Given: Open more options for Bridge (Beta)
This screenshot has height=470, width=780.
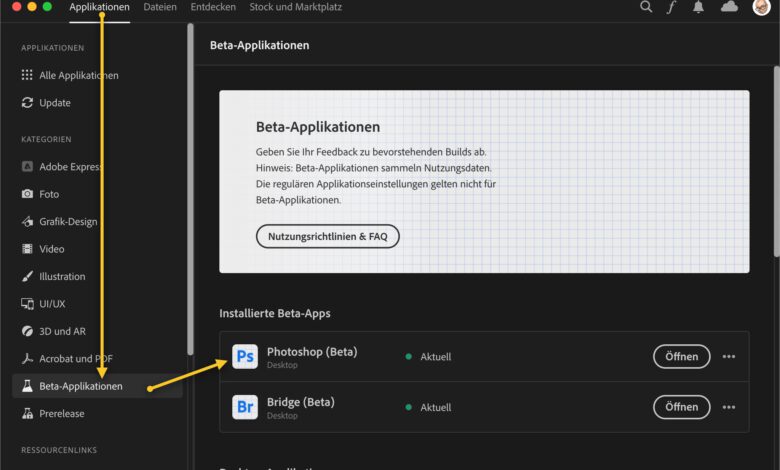Looking at the screenshot, I should tap(729, 407).
